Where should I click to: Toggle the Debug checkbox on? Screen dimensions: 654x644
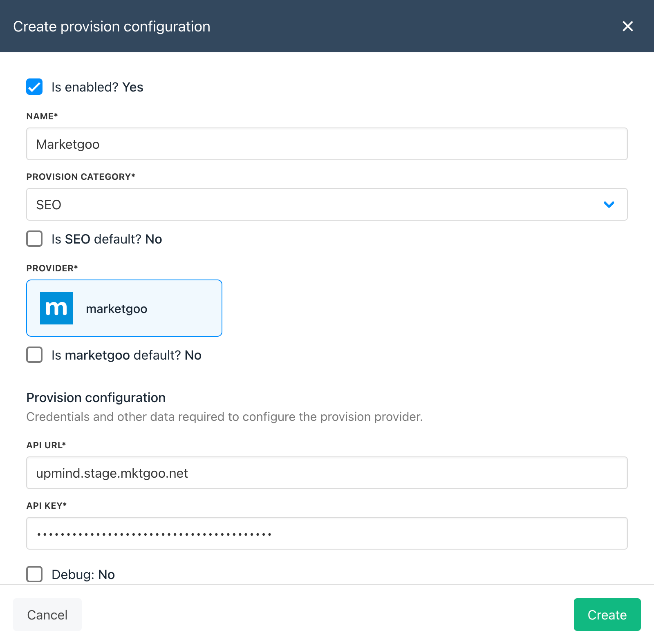pyautogui.click(x=34, y=574)
